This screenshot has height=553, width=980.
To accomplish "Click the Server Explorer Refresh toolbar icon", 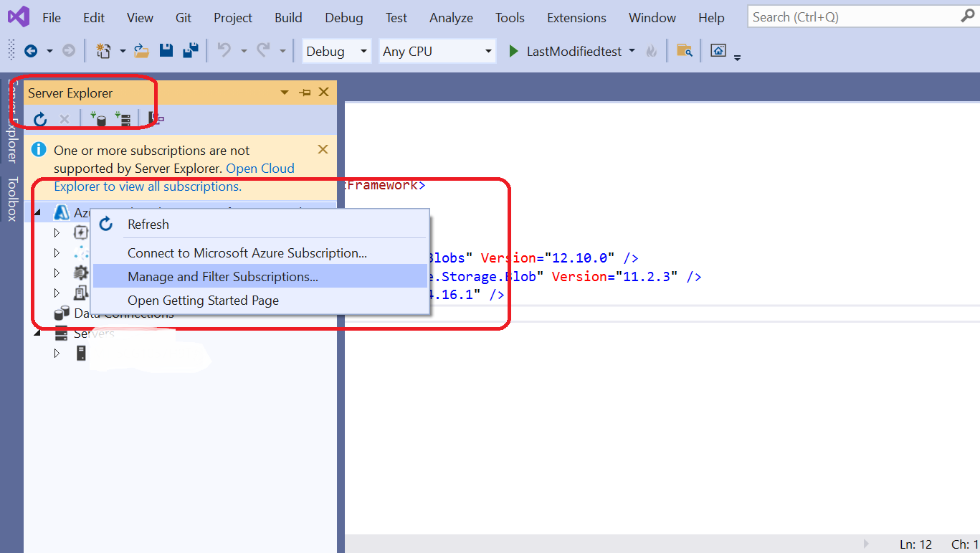I will [40, 119].
